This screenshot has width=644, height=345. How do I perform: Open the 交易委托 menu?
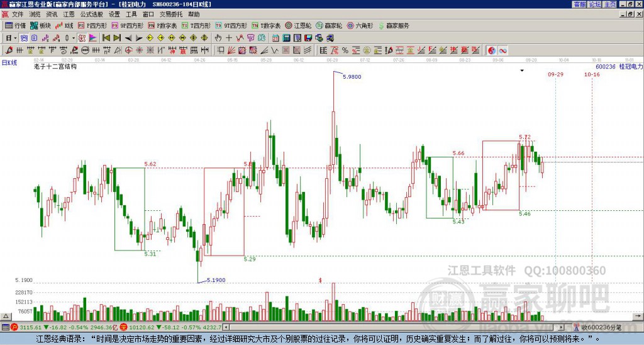(x=171, y=14)
